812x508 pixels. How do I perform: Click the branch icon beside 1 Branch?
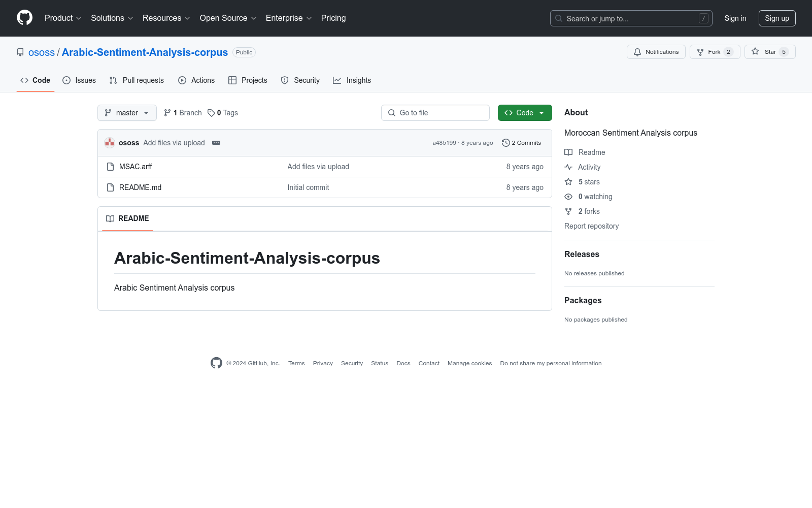pyautogui.click(x=167, y=113)
